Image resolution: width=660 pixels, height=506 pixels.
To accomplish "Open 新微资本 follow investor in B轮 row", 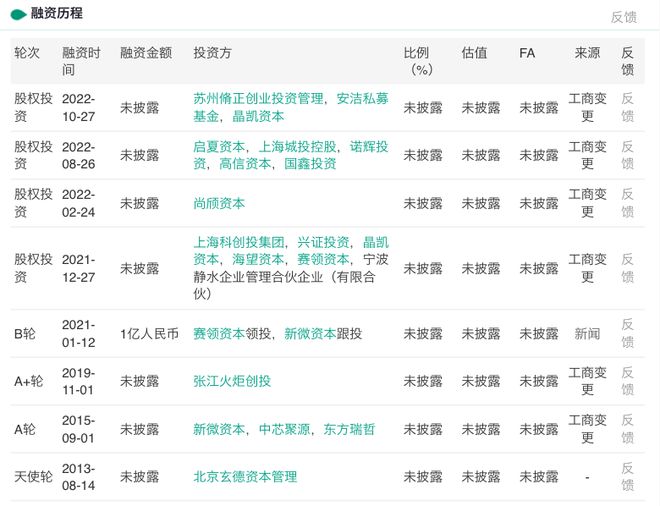I will tap(310, 334).
